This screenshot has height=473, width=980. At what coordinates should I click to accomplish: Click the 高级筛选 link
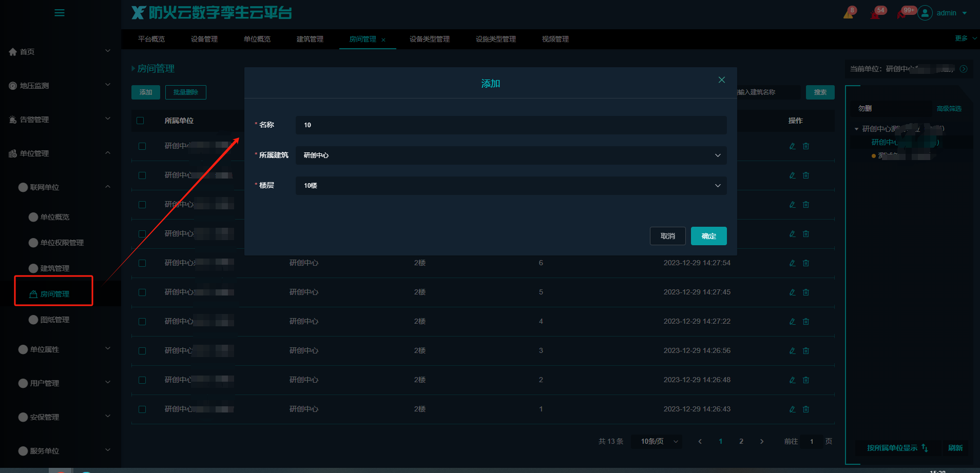[949, 109]
